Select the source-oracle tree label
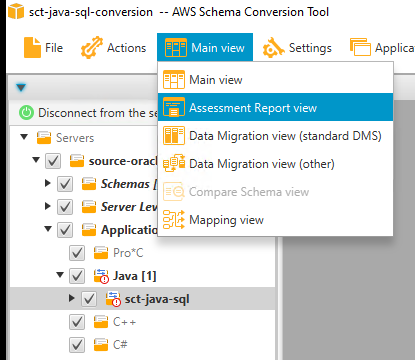The image size is (415, 360). click(123, 161)
